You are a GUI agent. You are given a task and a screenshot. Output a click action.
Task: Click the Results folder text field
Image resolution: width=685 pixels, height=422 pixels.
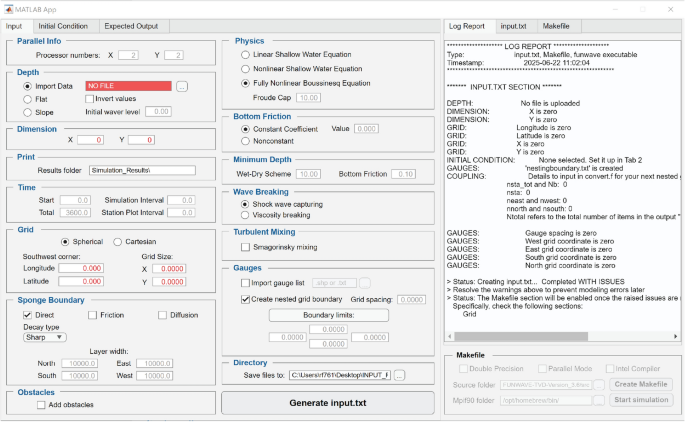[x=140, y=170]
